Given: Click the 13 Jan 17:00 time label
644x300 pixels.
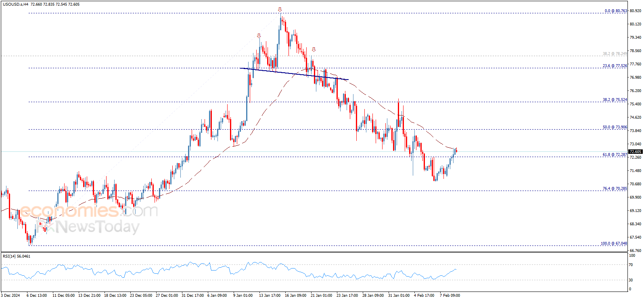Looking at the screenshot, I should (270, 296).
